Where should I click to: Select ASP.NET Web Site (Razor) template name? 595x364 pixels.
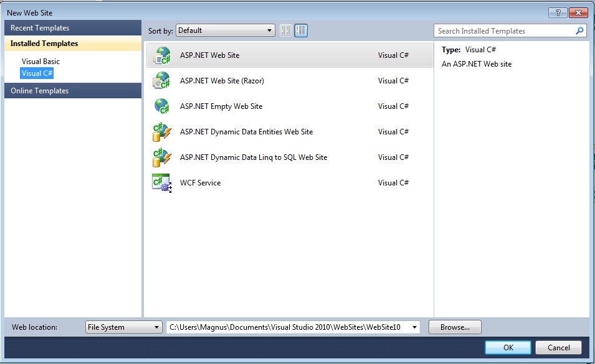(x=222, y=81)
